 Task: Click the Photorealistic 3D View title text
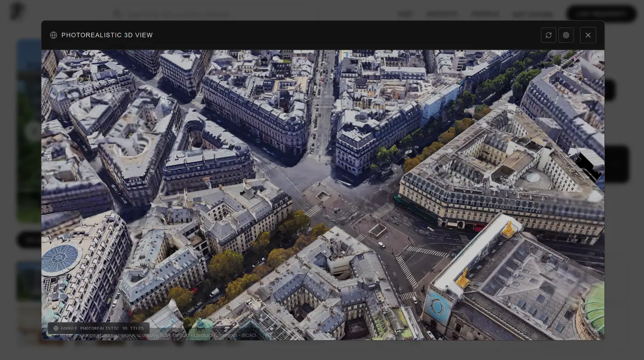[x=107, y=35]
